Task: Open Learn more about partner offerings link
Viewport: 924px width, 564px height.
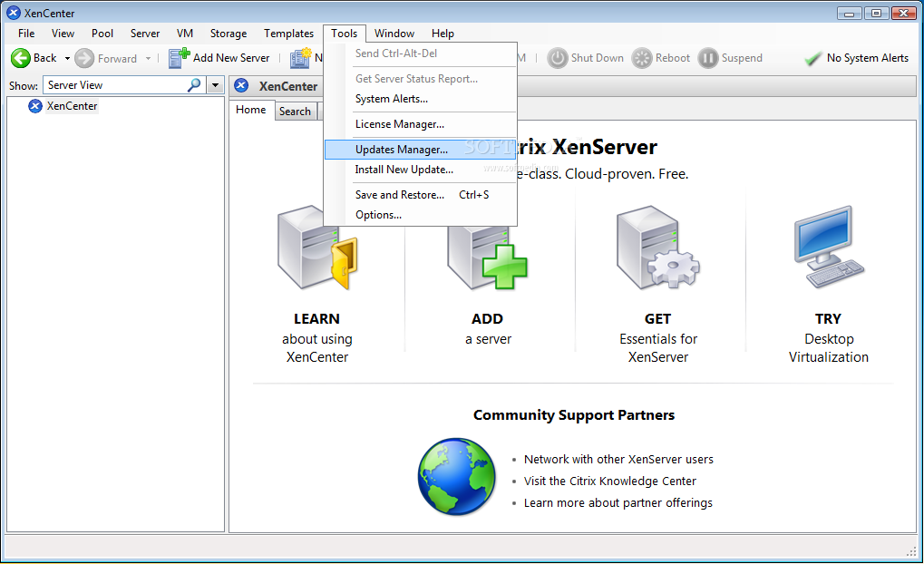Action: point(618,502)
